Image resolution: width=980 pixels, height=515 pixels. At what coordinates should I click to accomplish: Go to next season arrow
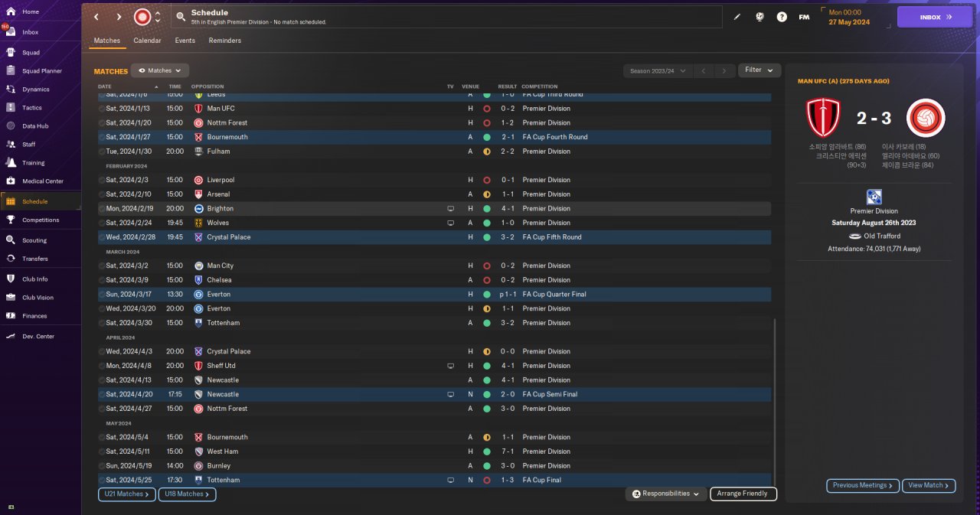coord(724,70)
